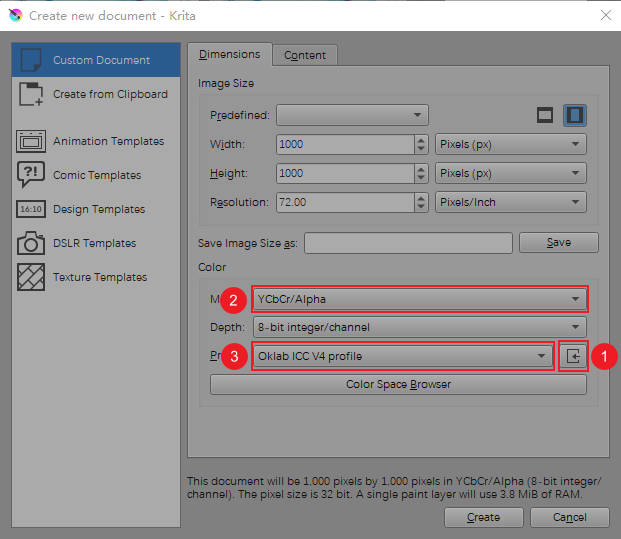Viewport: 621px width, 539px height.
Task: Click the Save Image Size as field
Action: coord(408,243)
